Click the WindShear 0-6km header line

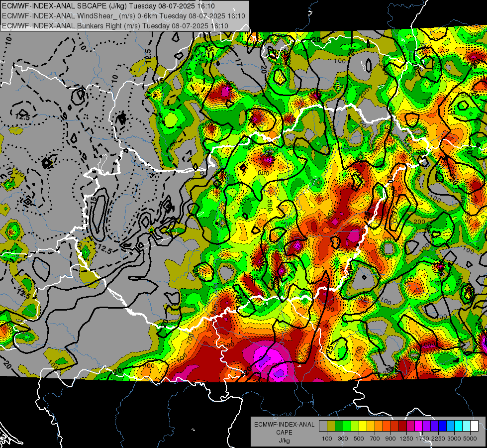pos(123,16)
